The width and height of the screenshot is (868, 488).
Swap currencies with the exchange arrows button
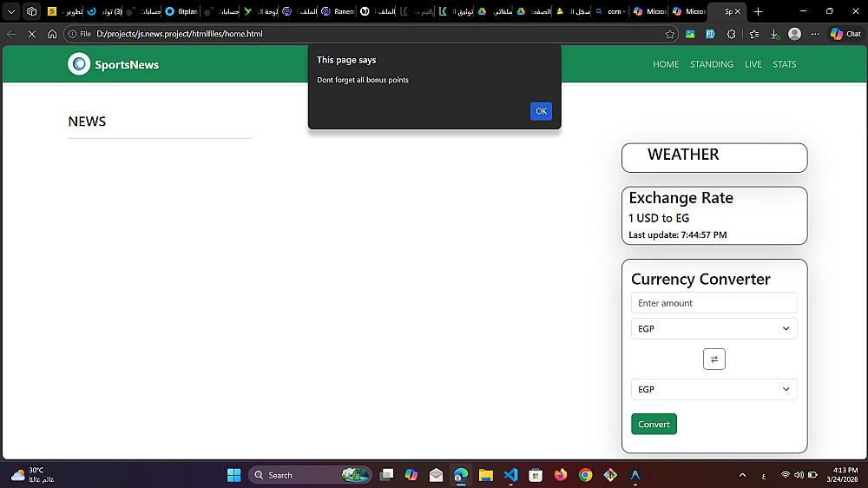(714, 359)
